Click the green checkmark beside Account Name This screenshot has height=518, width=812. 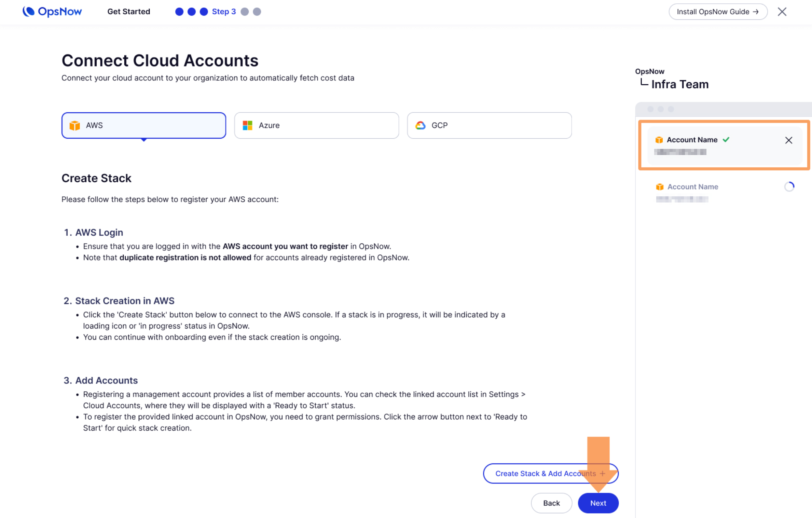click(x=726, y=139)
